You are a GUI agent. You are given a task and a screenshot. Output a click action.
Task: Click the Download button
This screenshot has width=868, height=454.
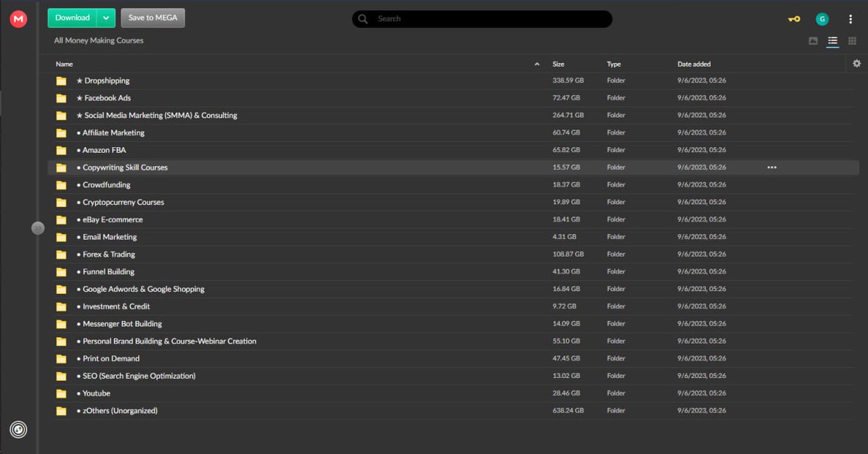tap(72, 18)
